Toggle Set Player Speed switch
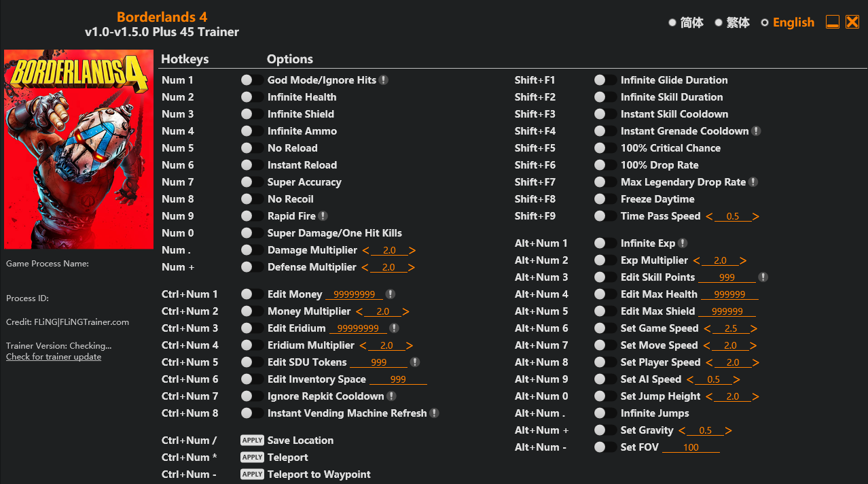This screenshot has height=484, width=868. coord(605,362)
